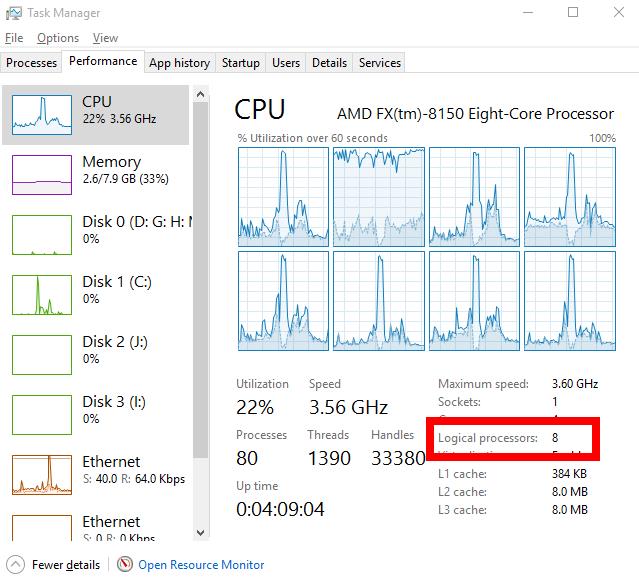Select the Disk 1 (C:) graph thumbnail

coord(42,294)
